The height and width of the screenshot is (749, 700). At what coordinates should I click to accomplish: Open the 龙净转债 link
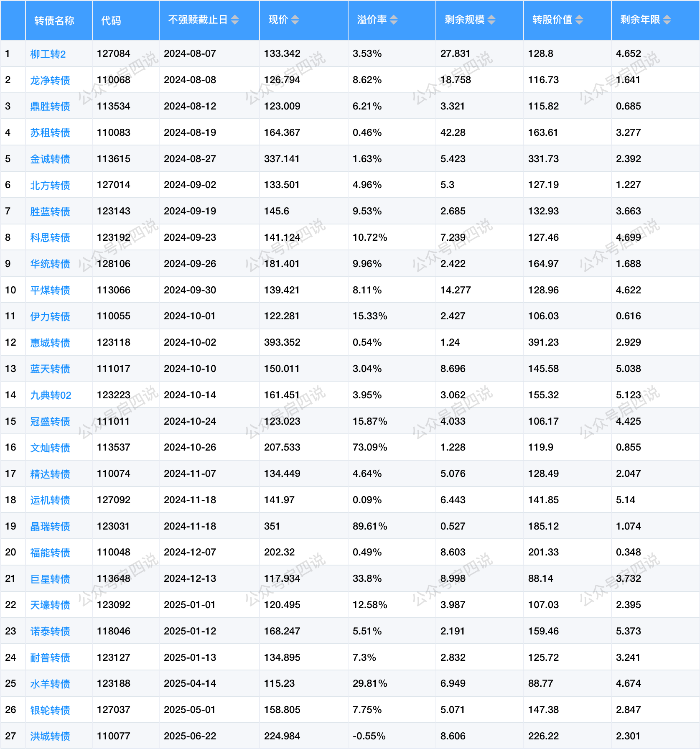(50, 80)
